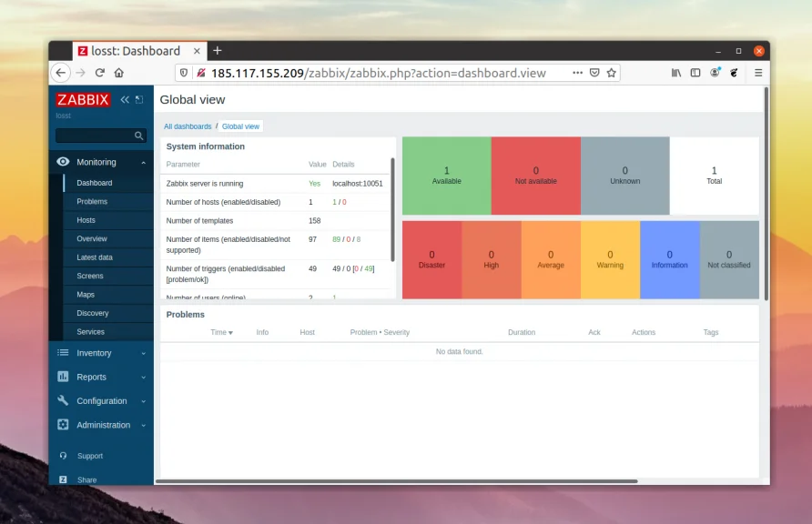Screen dimensions: 812x524
Task: Open the browser Library icon
Action: (676, 73)
